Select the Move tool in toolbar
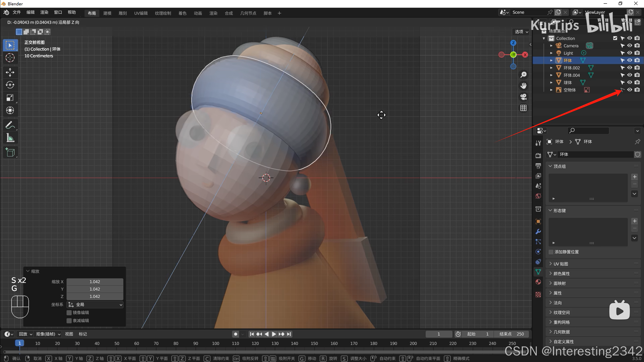 point(10,72)
